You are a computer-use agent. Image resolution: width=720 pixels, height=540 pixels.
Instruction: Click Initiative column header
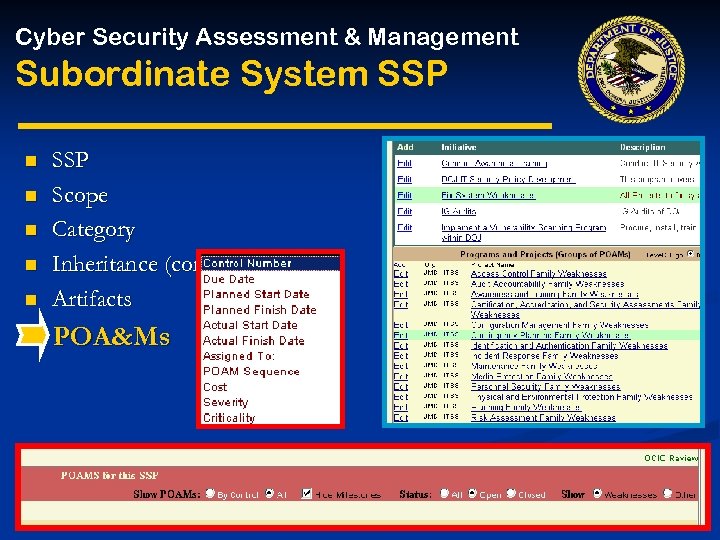(458, 147)
